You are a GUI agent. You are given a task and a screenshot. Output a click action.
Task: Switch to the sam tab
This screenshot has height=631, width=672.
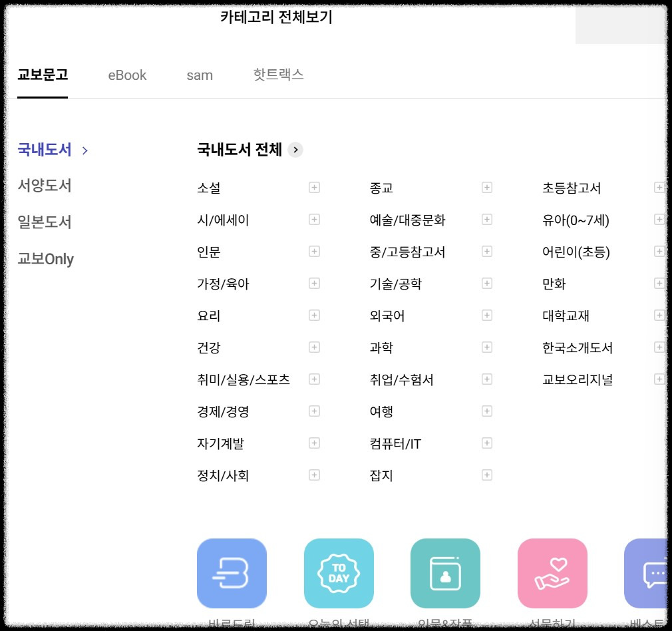click(200, 75)
